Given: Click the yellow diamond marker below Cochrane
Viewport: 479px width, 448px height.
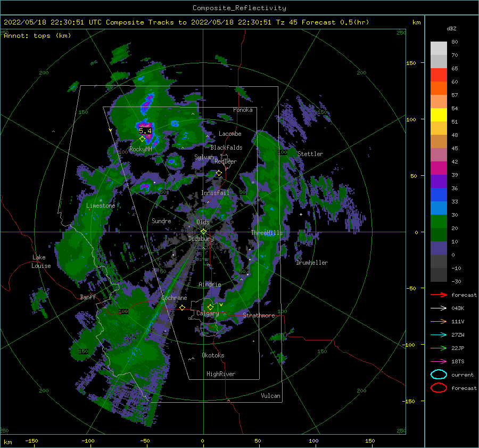Looking at the screenshot, I should (x=183, y=307).
